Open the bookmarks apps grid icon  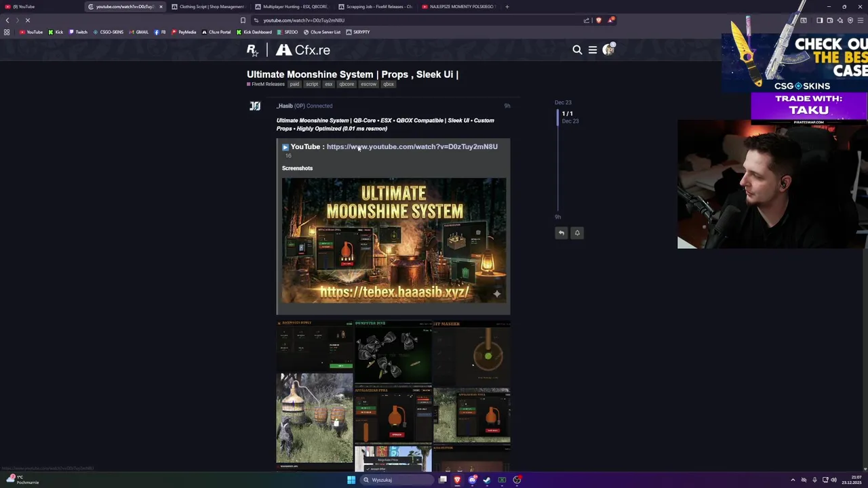pyautogui.click(x=7, y=32)
